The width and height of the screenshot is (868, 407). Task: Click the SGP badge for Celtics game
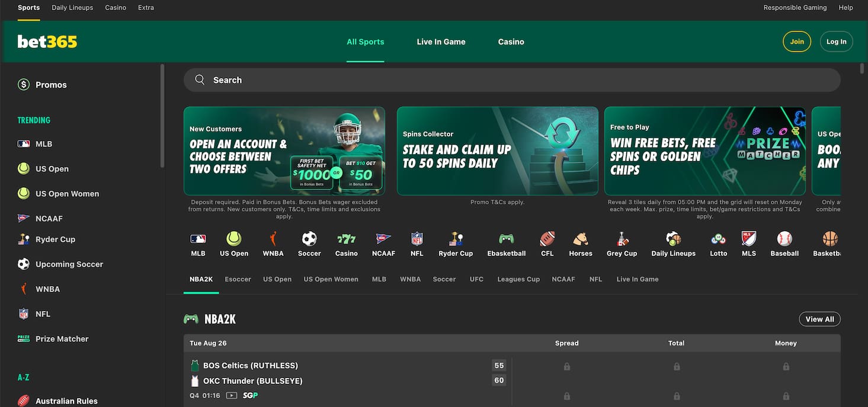251,395
